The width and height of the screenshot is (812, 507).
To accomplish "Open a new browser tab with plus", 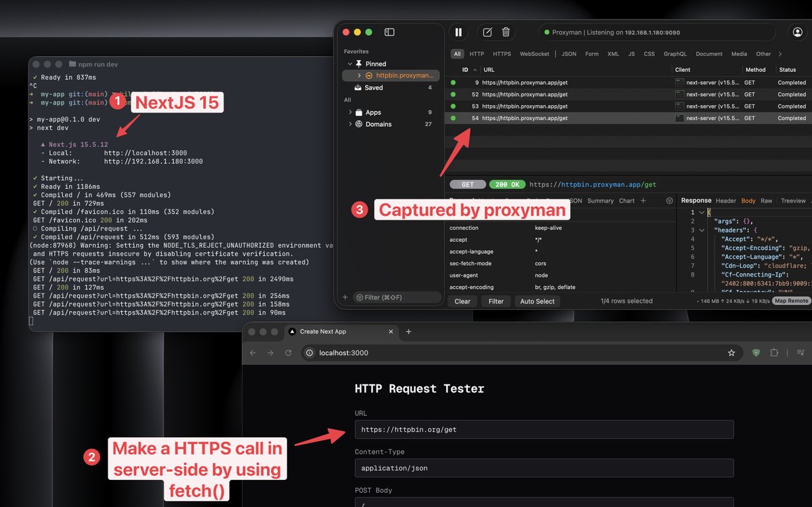I will (408, 331).
